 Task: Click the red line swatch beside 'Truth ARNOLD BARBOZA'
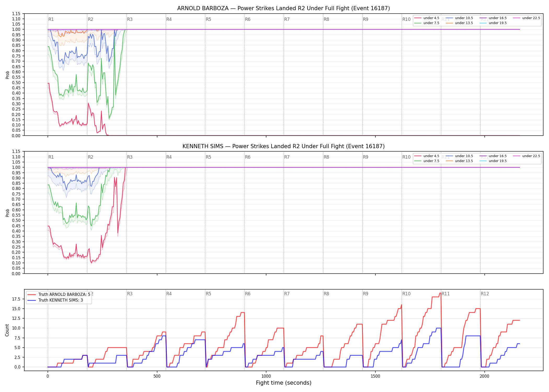coord(32,295)
